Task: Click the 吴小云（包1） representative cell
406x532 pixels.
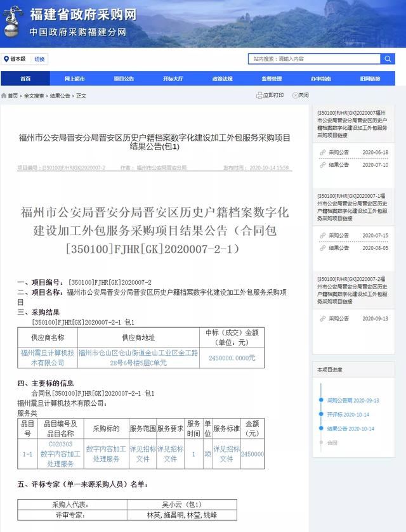Action: click(182, 505)
